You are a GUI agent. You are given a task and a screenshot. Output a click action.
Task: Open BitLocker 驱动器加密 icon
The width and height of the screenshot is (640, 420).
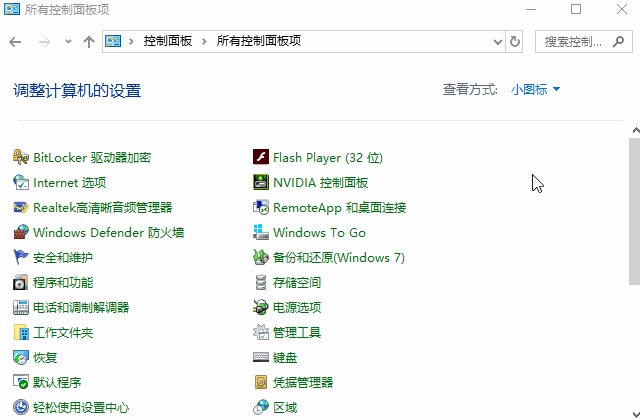21,157
